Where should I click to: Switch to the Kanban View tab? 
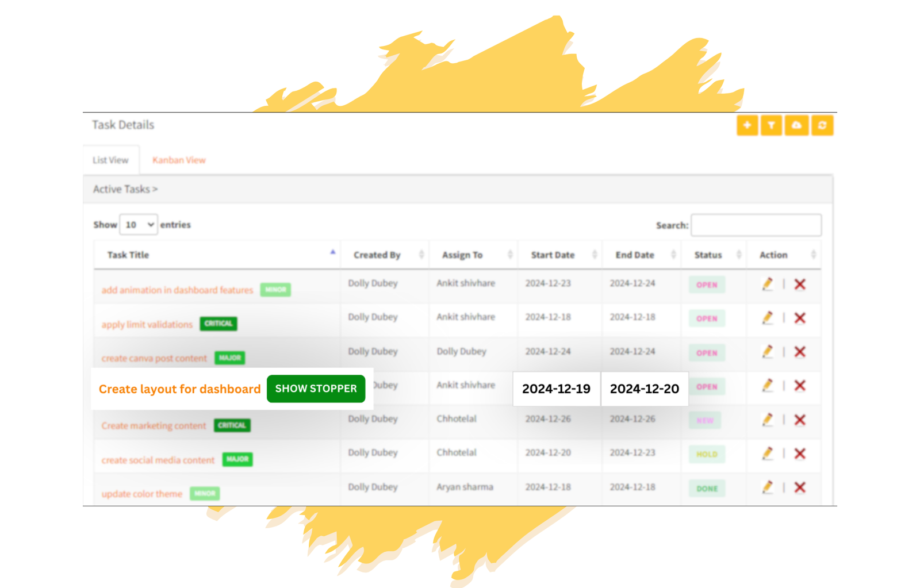179,160
